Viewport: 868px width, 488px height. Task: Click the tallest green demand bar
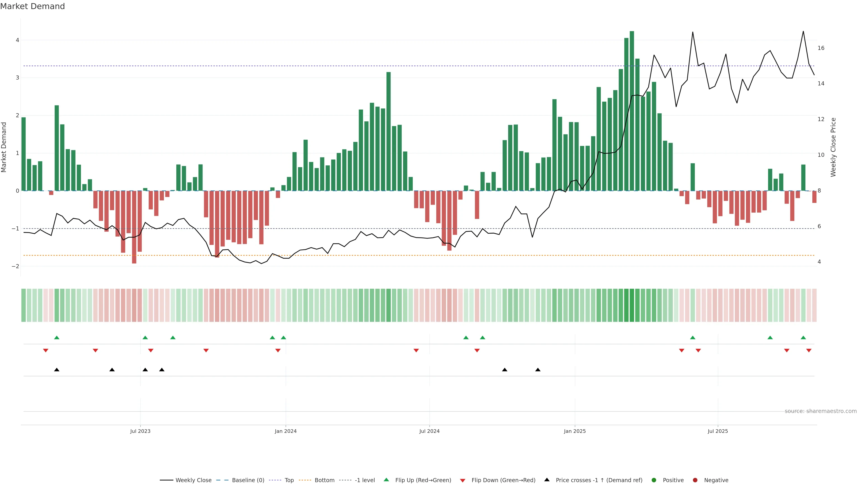coord(632,111)
